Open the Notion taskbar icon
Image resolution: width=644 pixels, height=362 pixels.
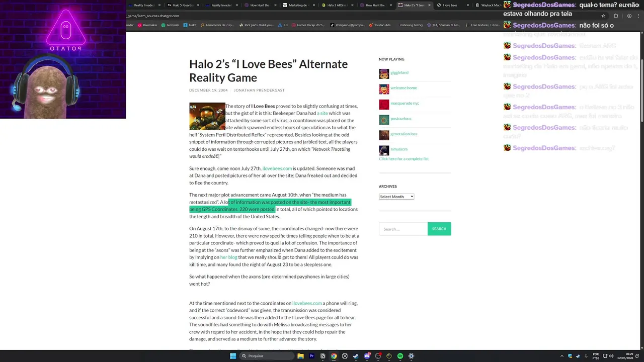323,356
